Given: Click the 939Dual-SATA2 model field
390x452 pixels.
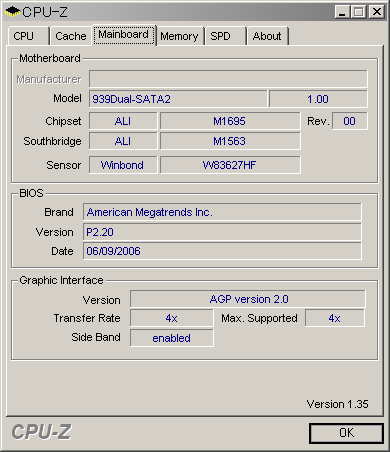Looking at the screenshot, I should point(178,99).
